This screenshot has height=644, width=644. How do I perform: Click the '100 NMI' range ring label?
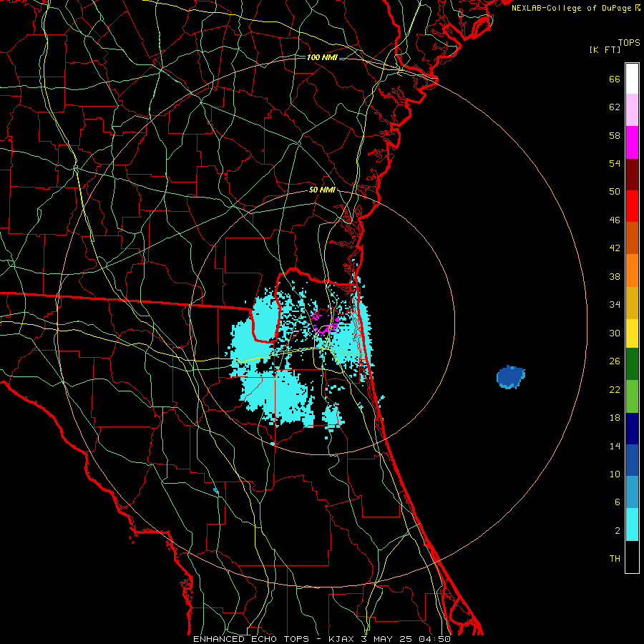322,57
